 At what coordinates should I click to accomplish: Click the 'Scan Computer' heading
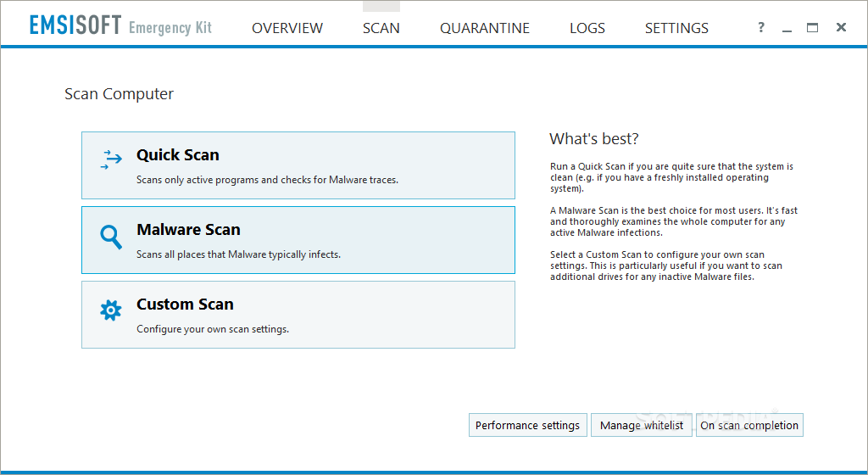point(119,94)
